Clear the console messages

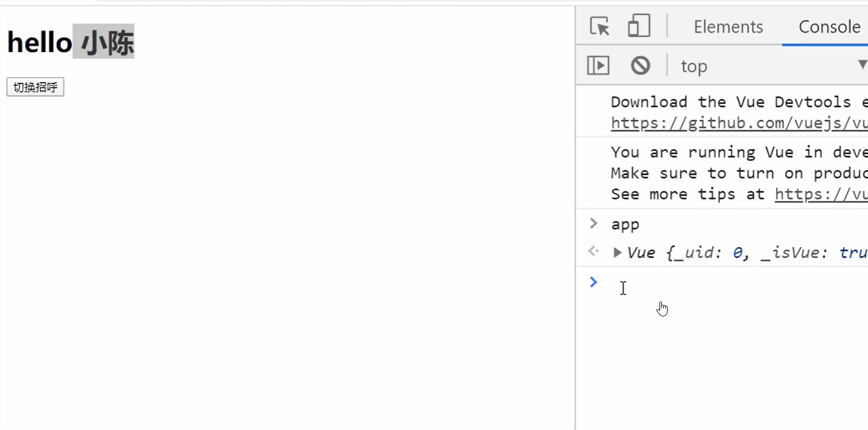[640, 65]
